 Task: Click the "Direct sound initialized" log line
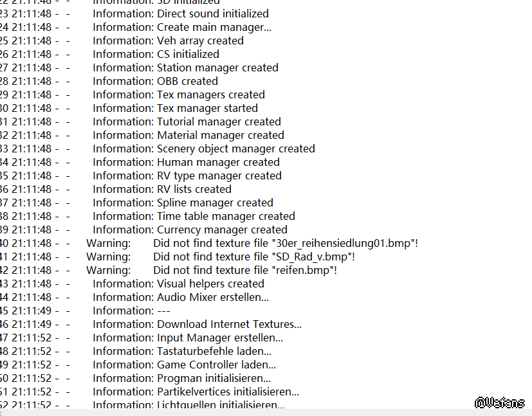pos(213,14)
